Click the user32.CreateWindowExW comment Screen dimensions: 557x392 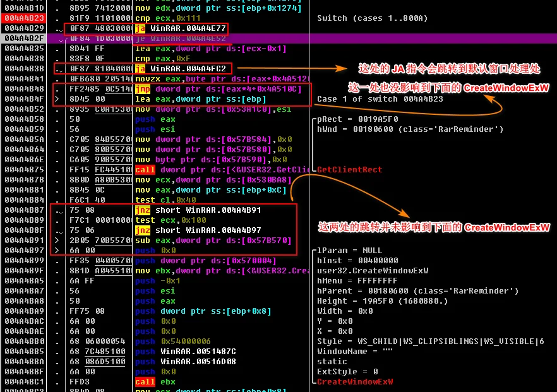pyautogui.click(x=373, y=271)
